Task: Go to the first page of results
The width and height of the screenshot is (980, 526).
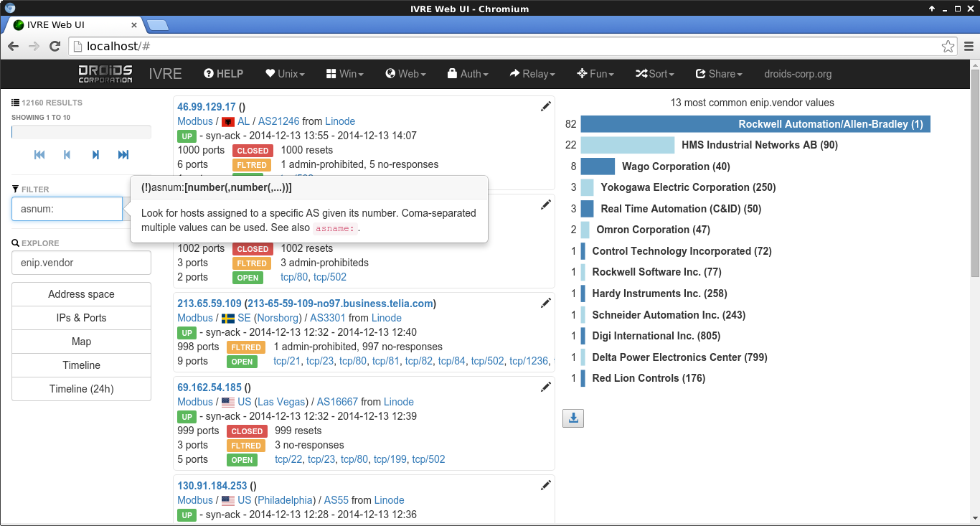Action: tap(39, 155)
